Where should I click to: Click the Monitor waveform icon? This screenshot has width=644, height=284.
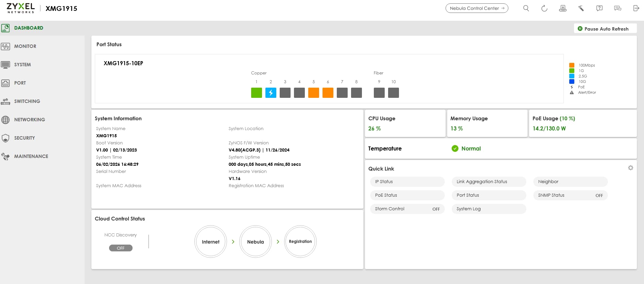click(x=5, y=46)
